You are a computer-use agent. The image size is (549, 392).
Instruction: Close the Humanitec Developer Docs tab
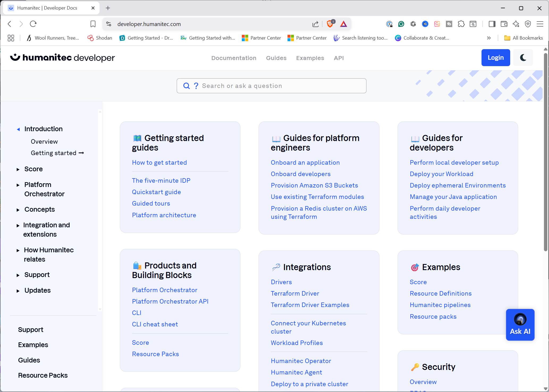point(93,8)
